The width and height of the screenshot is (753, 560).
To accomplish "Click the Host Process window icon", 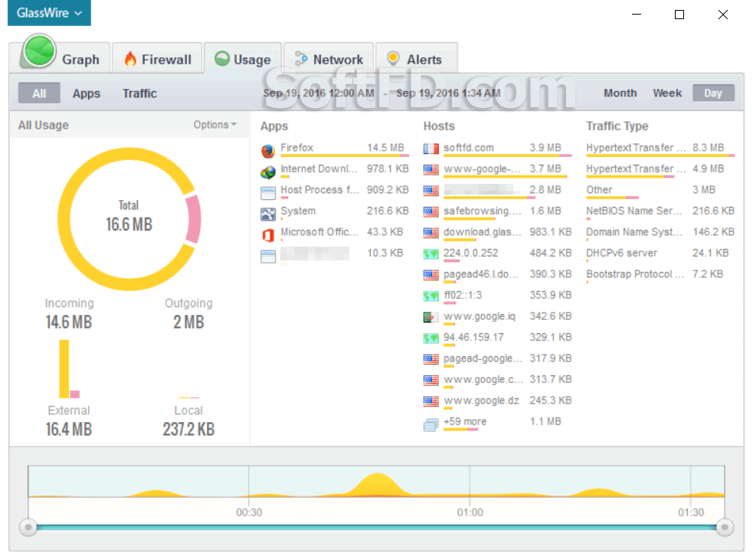I will pos(268,192).
